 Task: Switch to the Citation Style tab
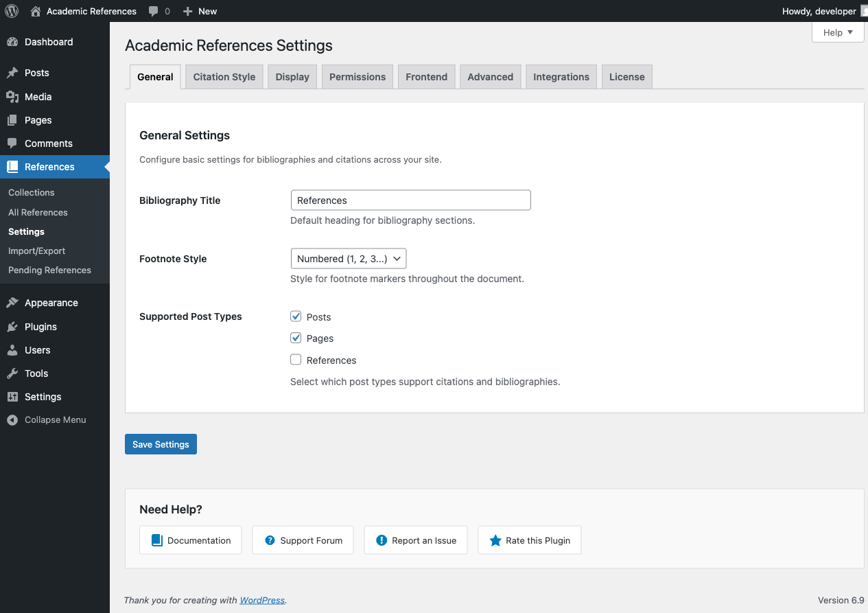click(x=224, y=76)
